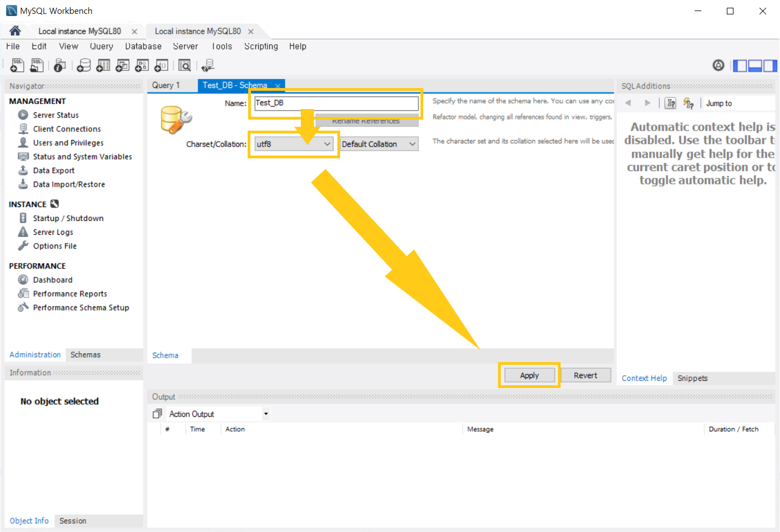The width and height of the screenshot is (780, 532).
Task: Open Data Import/Restore
Action: click(x=69, y=184)
